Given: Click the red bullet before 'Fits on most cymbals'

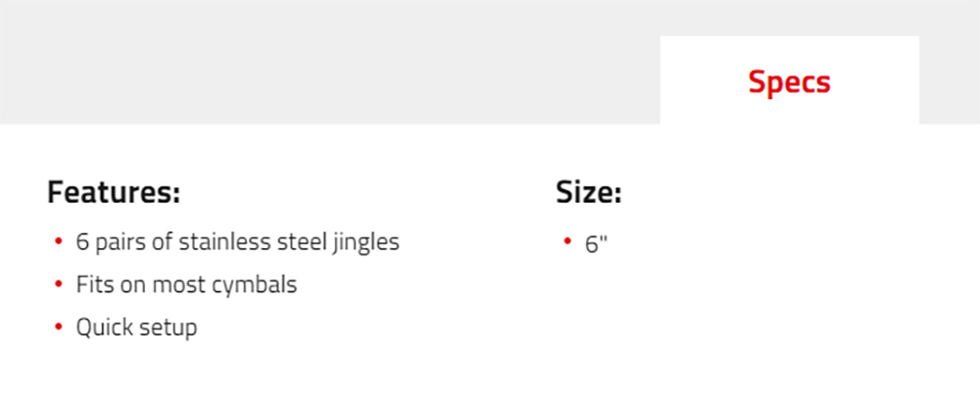Looking at the screenshot, I should tap(59, 283).
